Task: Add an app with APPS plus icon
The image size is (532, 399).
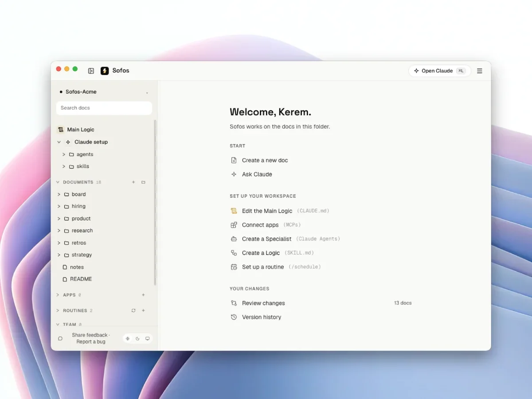Action: [x=143, y=295]
